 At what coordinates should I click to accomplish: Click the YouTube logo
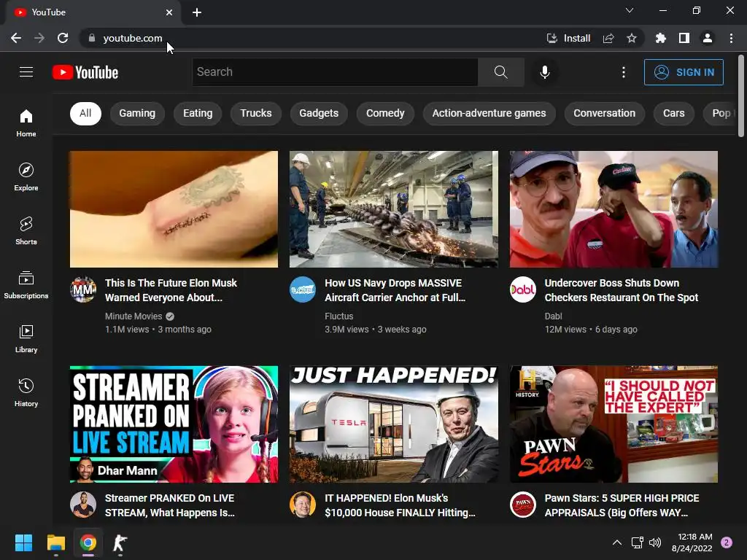pos(85,72)
